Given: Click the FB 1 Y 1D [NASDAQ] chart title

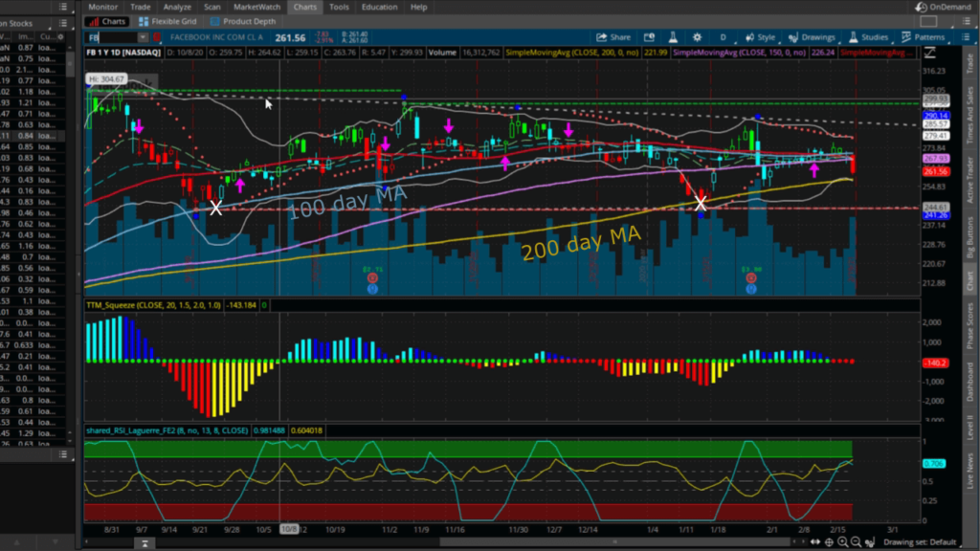Looking at the screenshot, I should (x=123, y=53).
